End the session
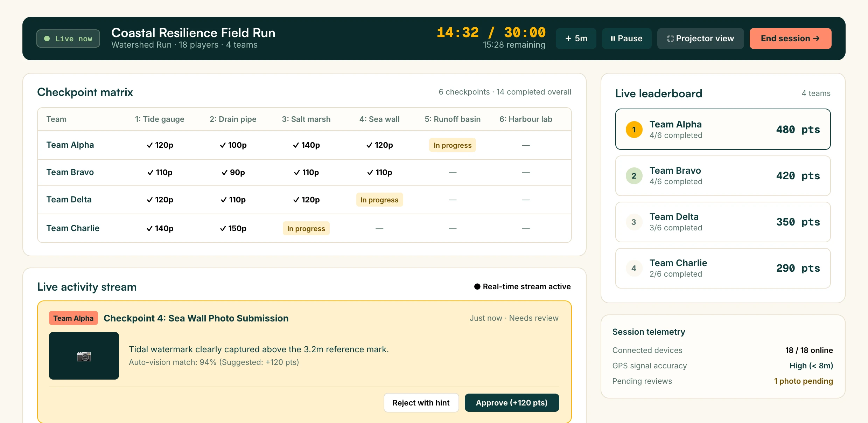This screenshot has width=868, height=423. (790, 39)
